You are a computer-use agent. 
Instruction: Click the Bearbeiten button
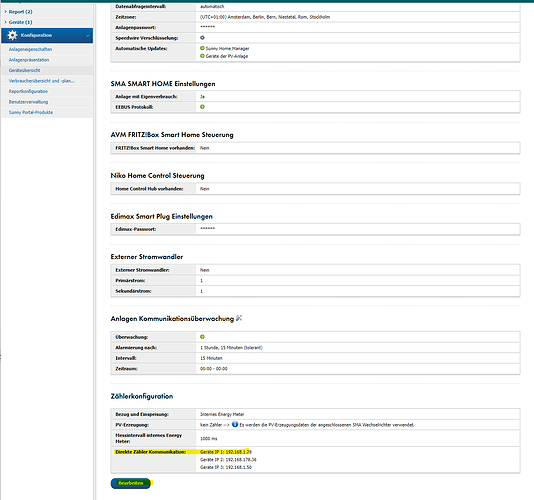tap(130, 483)
